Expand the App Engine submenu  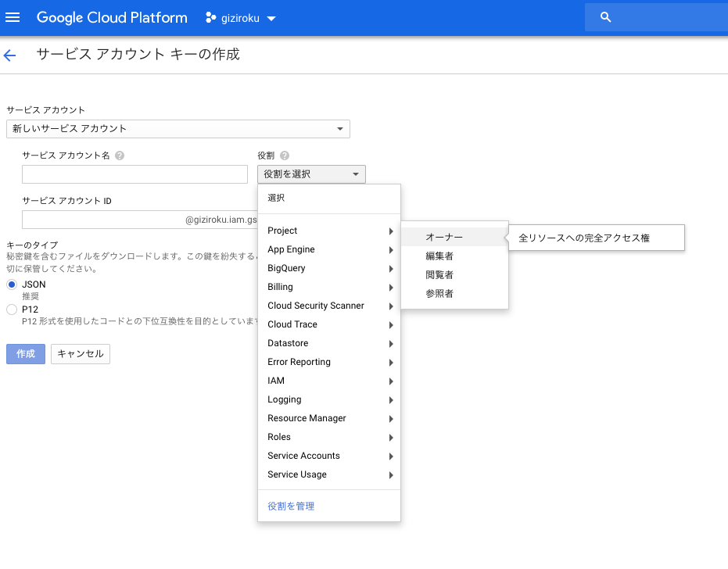389,249
